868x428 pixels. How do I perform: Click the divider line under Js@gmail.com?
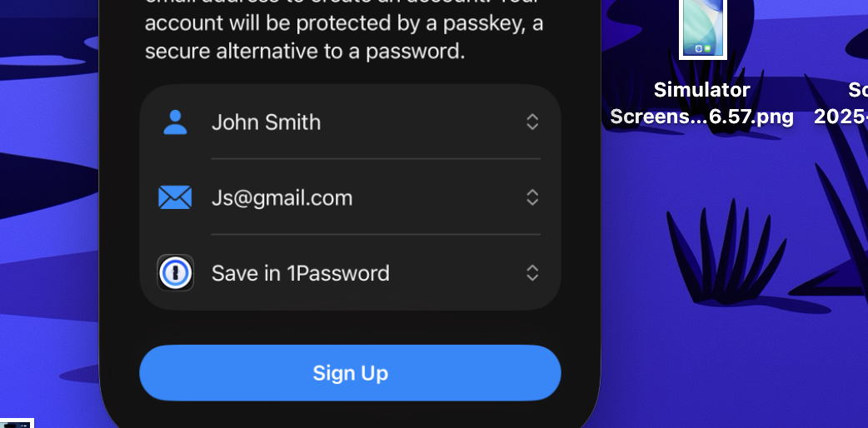coord(376,235)
